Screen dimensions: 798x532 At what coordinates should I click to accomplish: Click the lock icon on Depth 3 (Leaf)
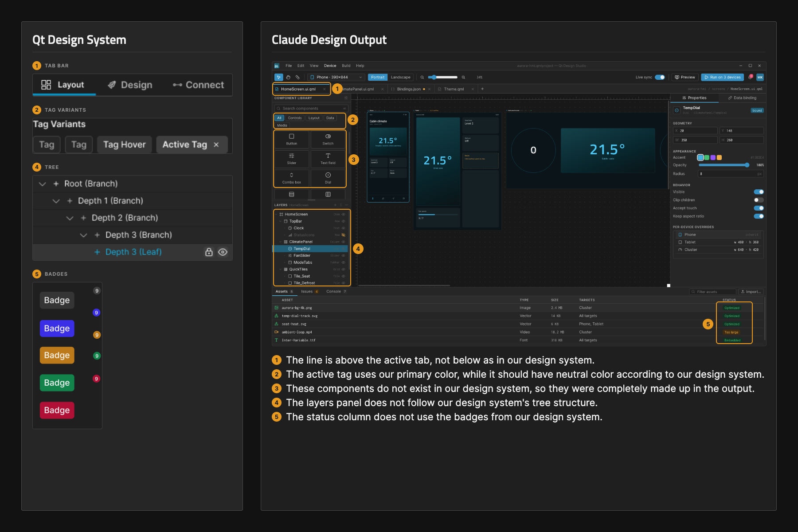pos(209,252)
